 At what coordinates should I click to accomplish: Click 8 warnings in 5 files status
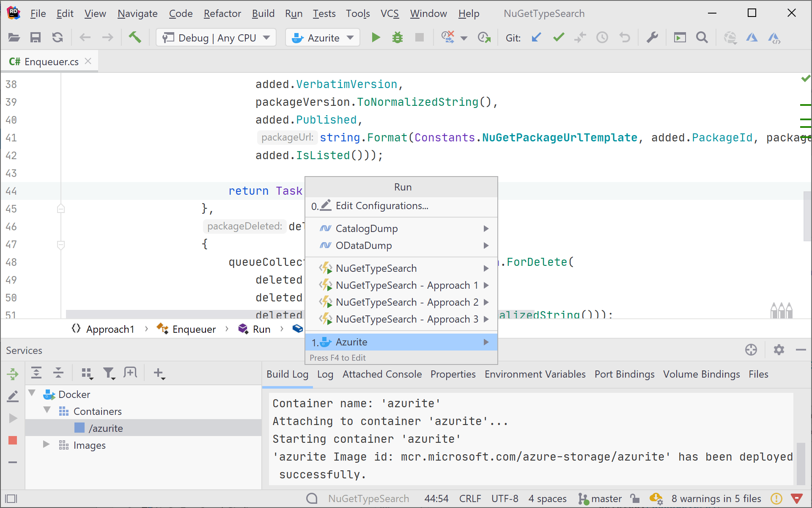click(x=716, y=499)
